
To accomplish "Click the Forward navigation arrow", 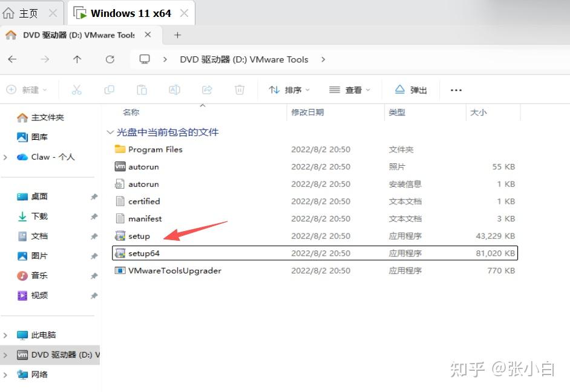I will coord(45,59).
